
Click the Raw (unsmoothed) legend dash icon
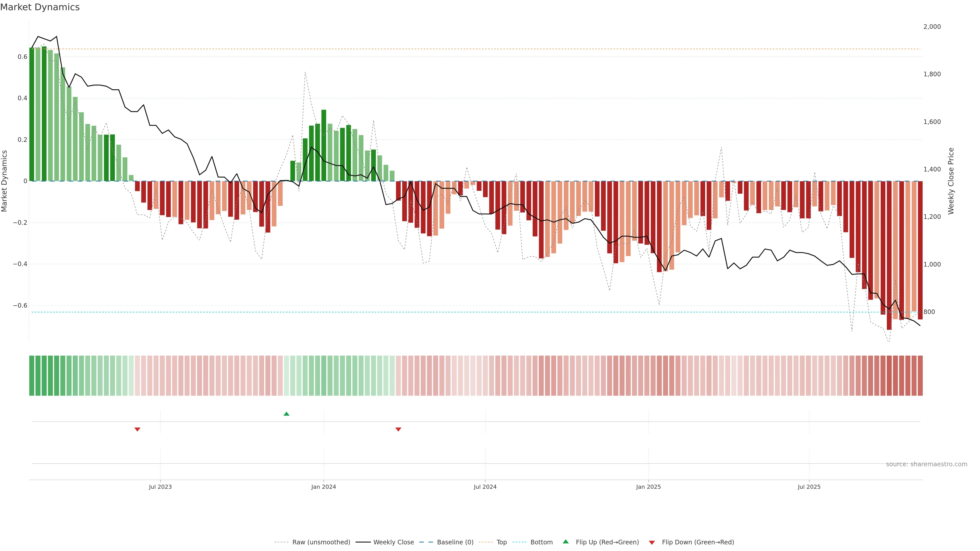click(x=281, y=542)
